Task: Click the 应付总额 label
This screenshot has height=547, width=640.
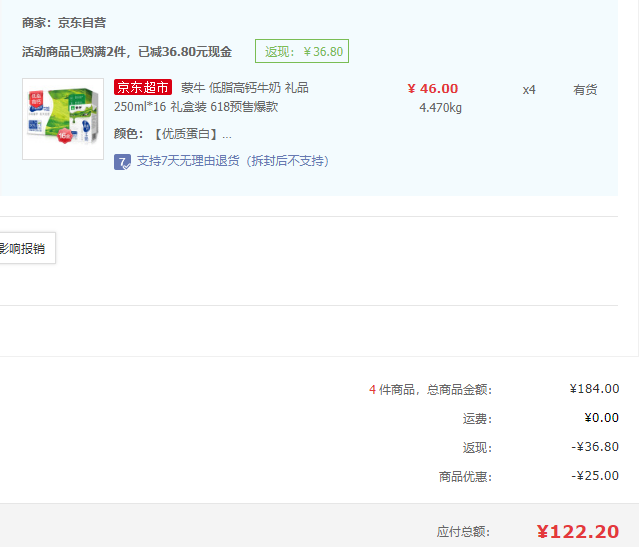Action: coord(463,532)
